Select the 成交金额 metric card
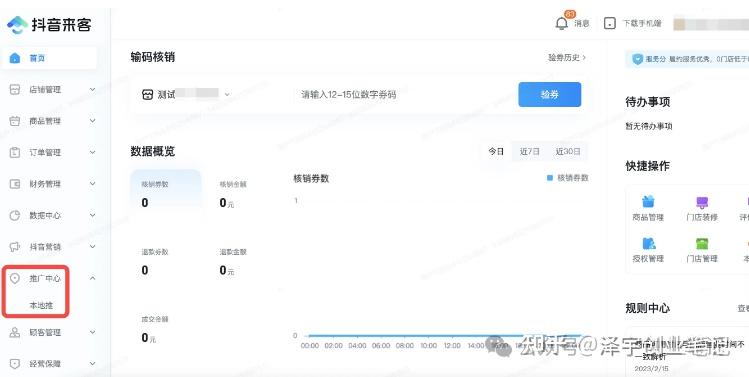Viewport: 749px width, 377px height. click(155, 330)
